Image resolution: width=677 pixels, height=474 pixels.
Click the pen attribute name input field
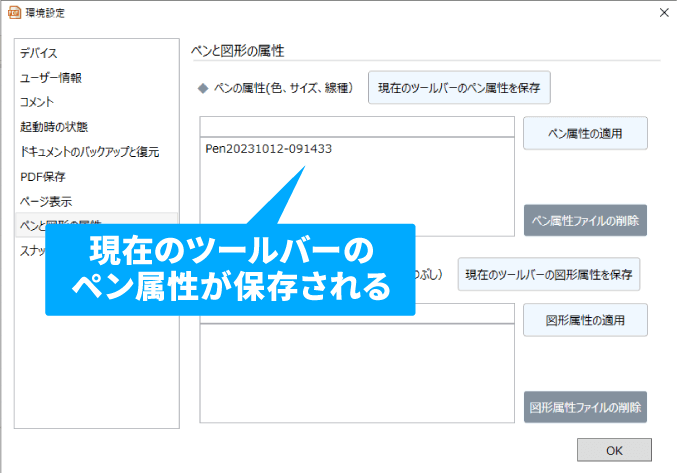click(x=357, y=126)
